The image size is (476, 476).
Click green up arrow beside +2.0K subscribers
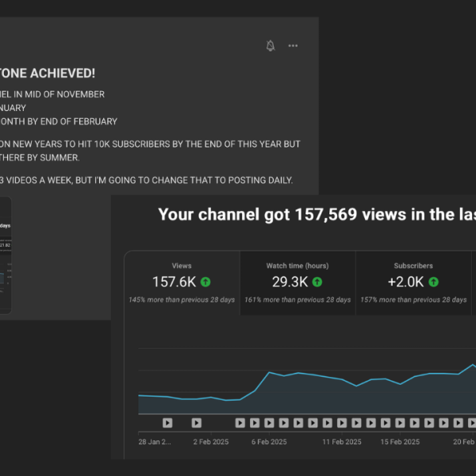click(x=434, y=282)
